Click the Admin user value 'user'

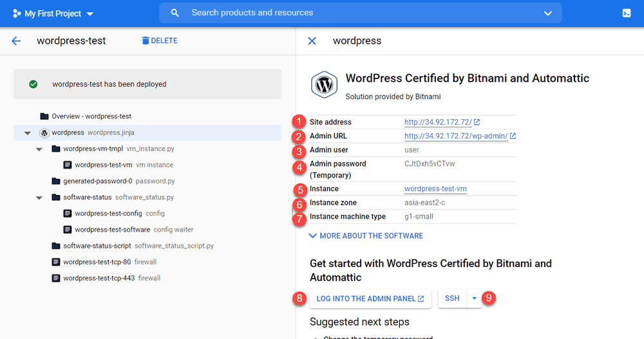(412, 150)
